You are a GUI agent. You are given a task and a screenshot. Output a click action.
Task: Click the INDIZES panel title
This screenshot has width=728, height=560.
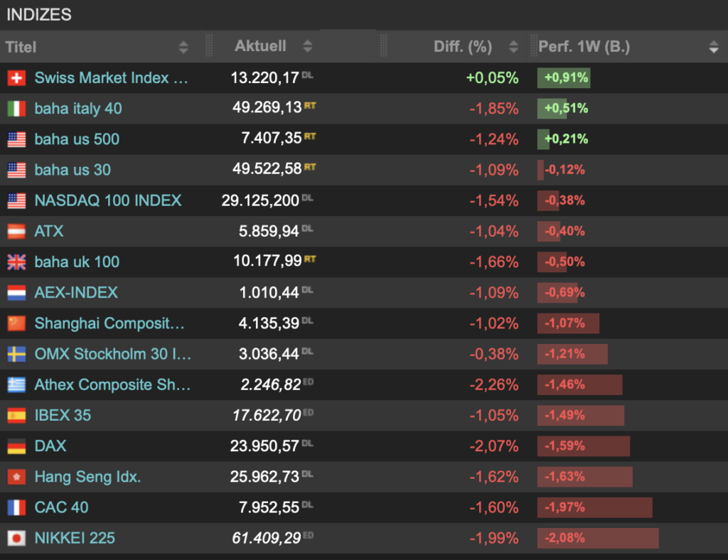coord(39,15)
